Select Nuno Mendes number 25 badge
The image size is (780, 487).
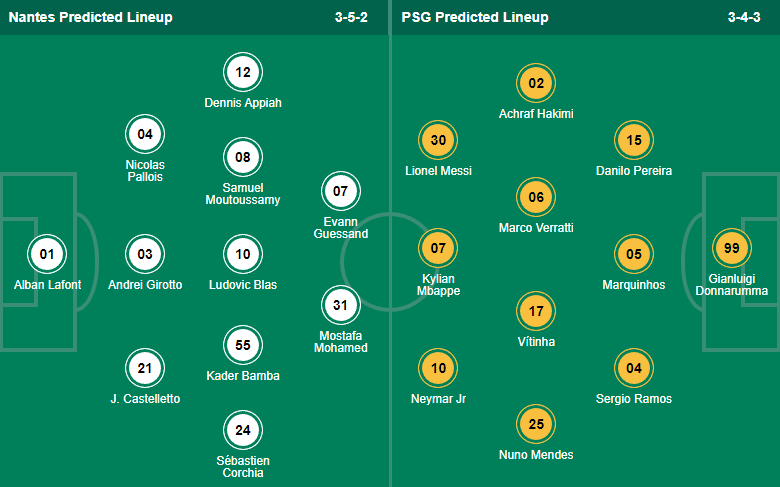tap(536, 425)
